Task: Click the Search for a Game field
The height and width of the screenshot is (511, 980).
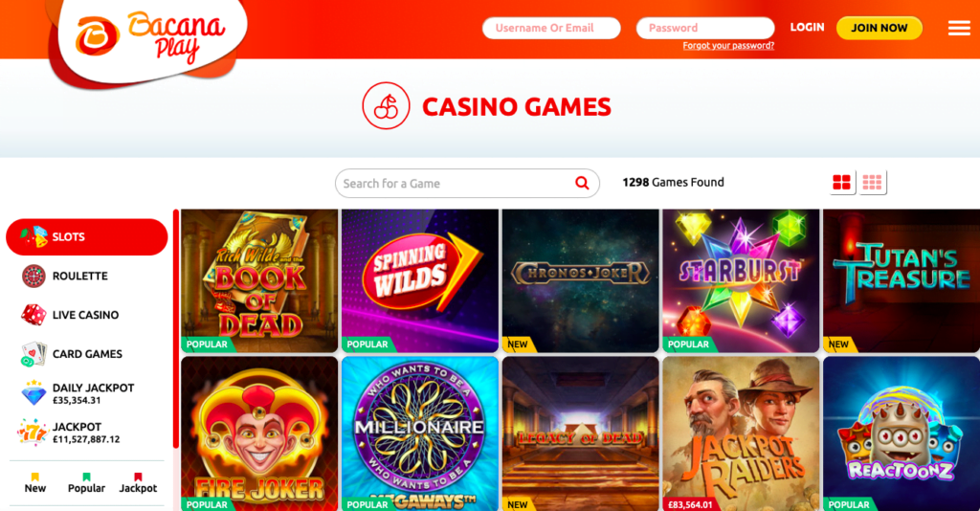Action: tap(467, 183)
